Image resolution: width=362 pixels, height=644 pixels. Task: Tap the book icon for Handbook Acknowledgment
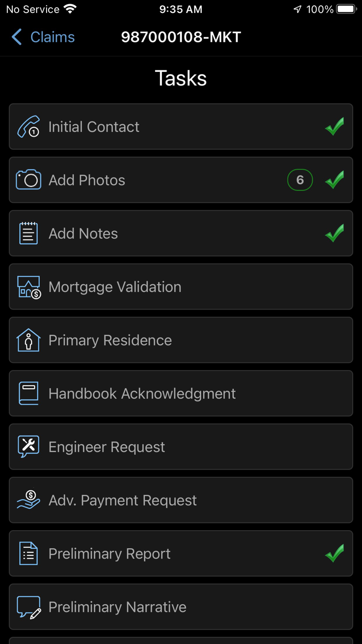[29, 393]
